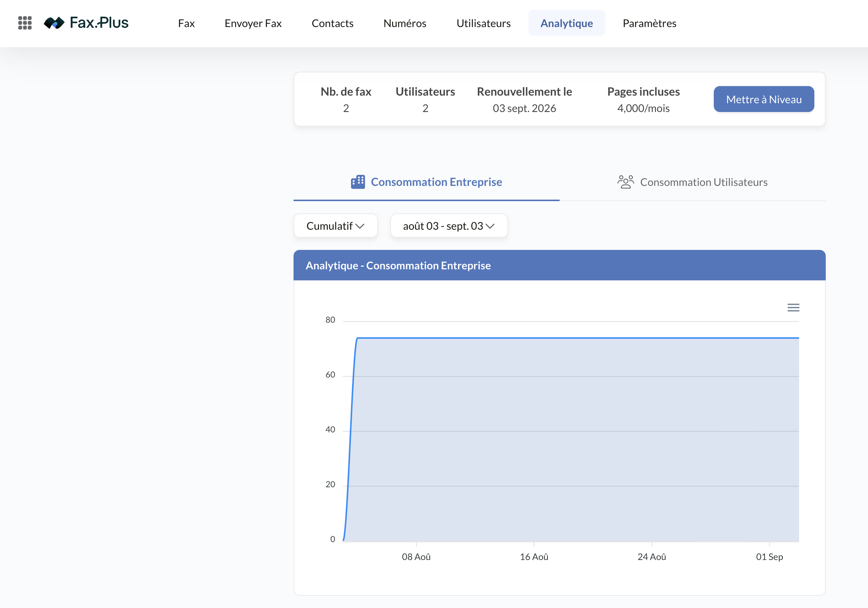Navigate to Contacts

coord(333,23)
